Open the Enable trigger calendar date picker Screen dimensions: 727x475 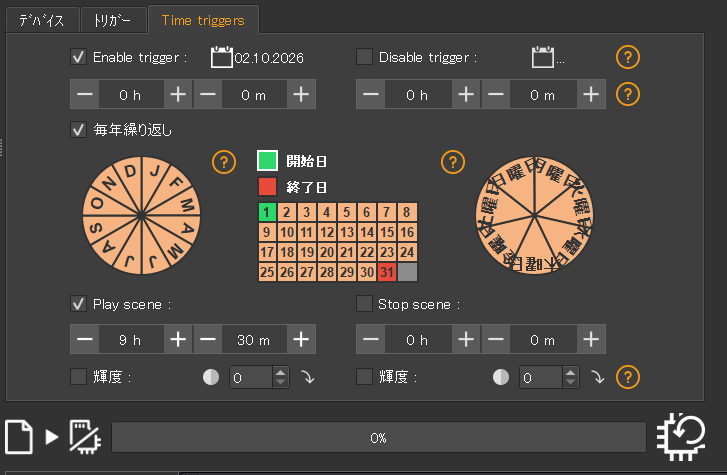coord(221,58)
